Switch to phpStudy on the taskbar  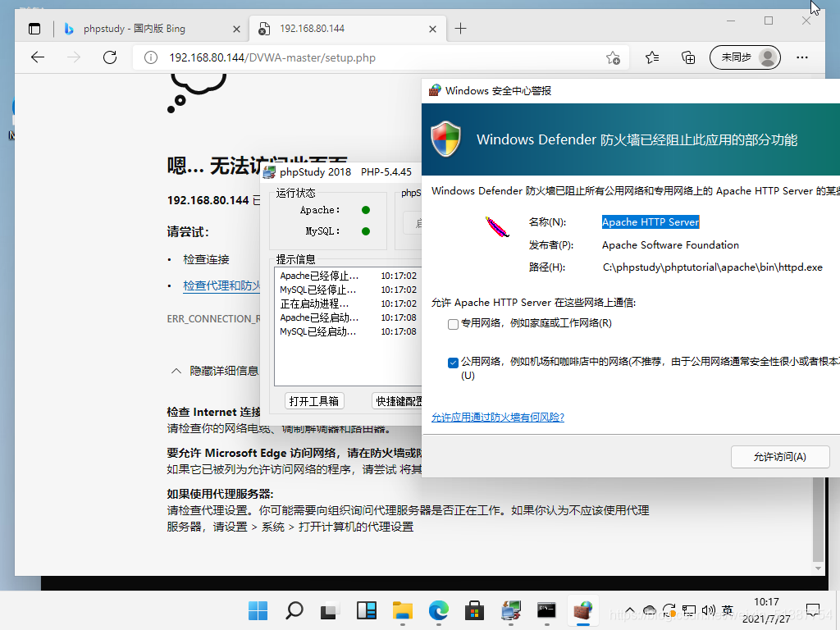pyautogui.click(x=510, y=610)
